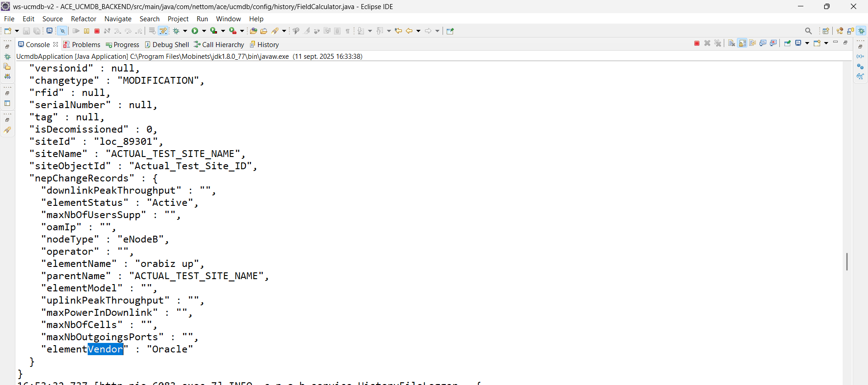
Task: Close the Console view tab
Action: 56,44
